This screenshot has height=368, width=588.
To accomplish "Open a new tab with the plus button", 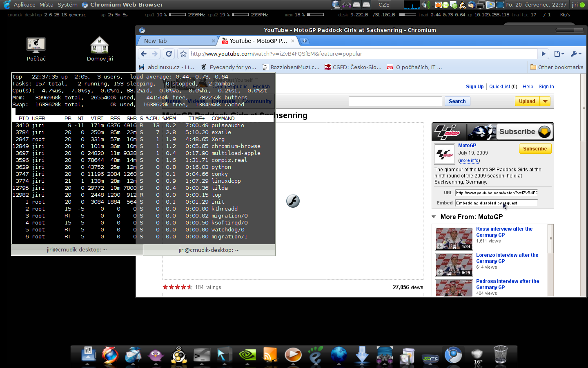I will tap(305, 41).
